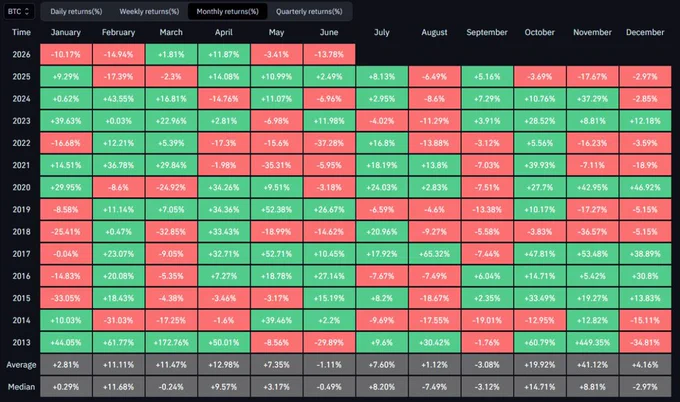Click the November column header
680x402 pixels.
pos(592,32)
